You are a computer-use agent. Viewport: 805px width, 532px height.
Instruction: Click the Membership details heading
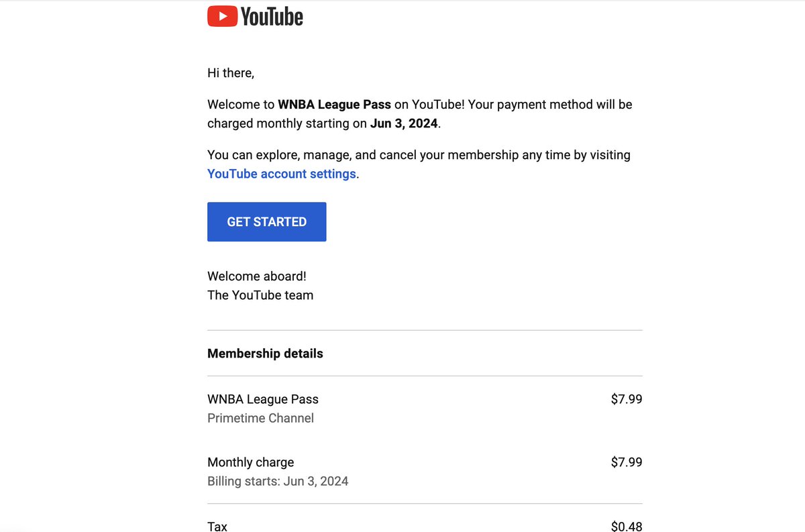265,354
